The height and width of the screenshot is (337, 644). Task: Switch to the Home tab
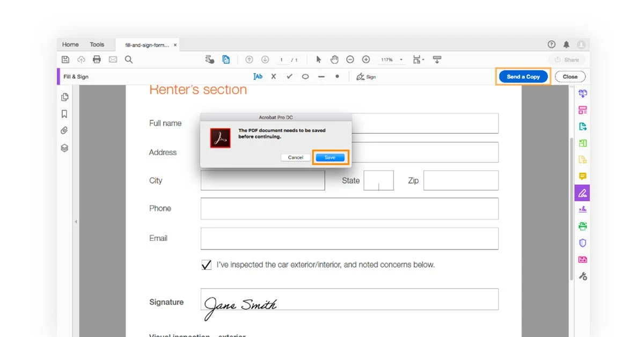coord(70,45)
